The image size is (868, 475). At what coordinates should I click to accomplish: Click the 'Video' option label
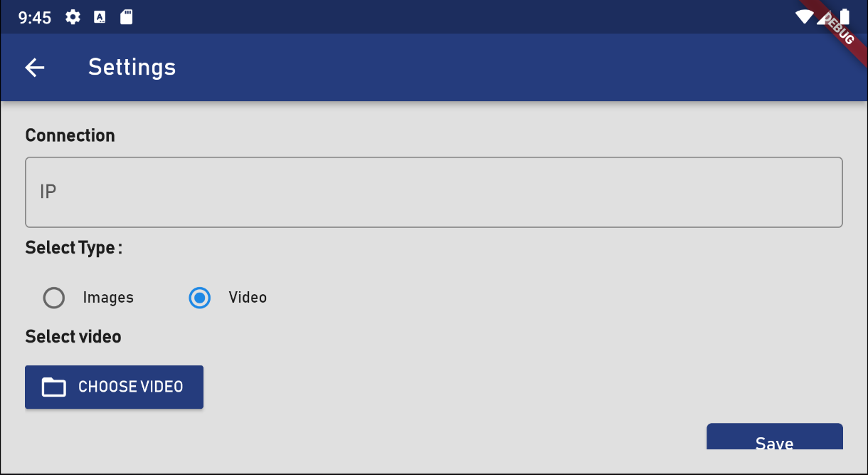pyautogui.click(x=248, y=298)
